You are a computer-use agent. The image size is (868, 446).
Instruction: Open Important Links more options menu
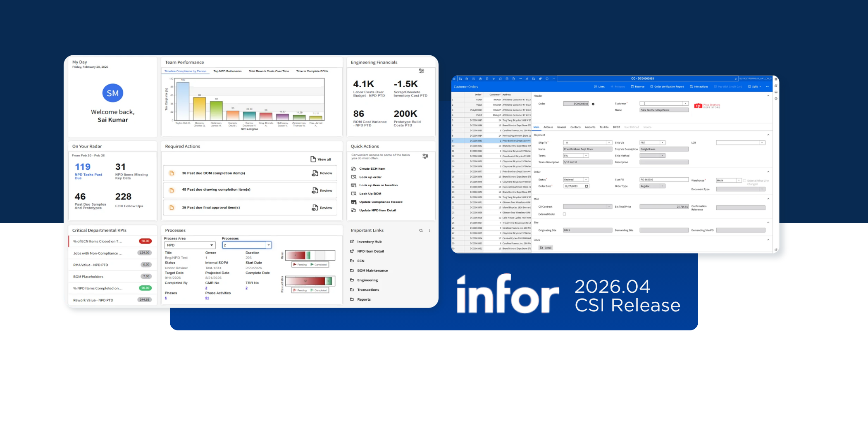click(429, 230)
